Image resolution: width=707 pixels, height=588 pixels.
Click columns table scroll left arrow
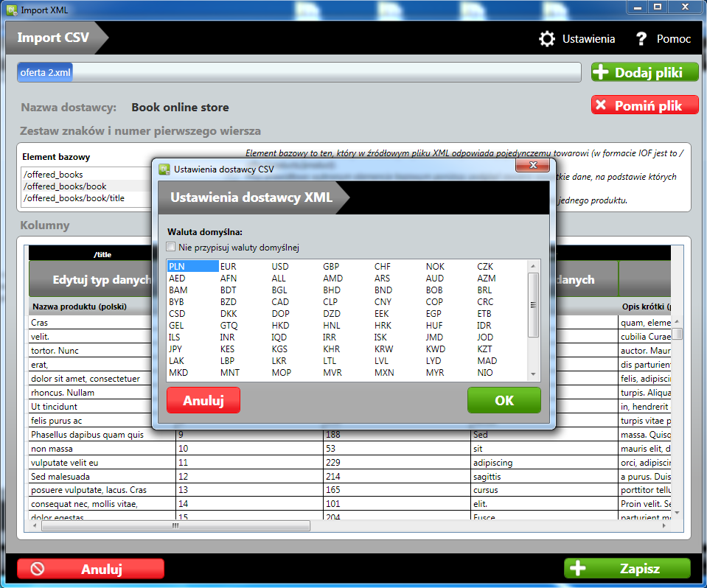35,526
